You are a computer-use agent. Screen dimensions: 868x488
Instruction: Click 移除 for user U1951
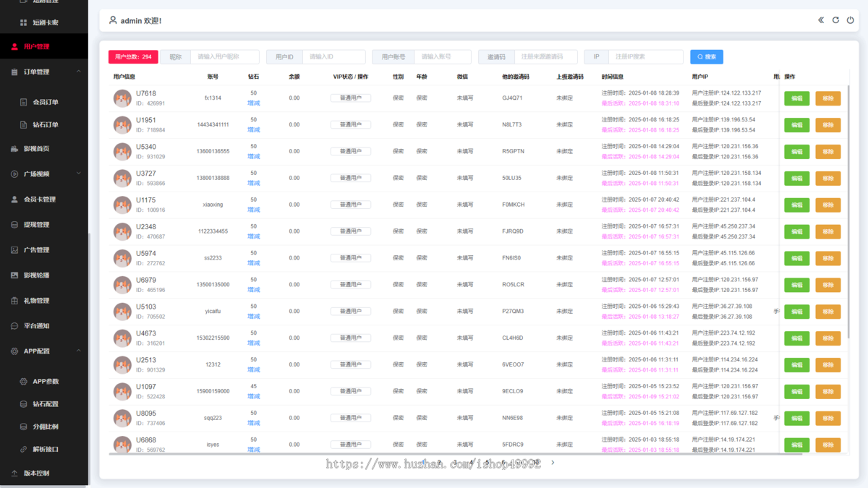[828, 125]
